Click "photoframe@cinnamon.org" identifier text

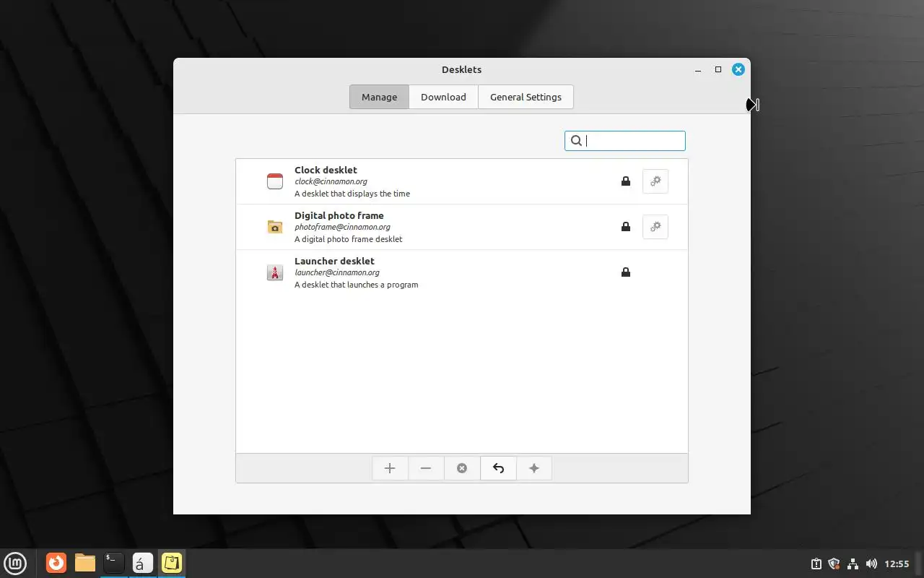click(x=342, y=227)
